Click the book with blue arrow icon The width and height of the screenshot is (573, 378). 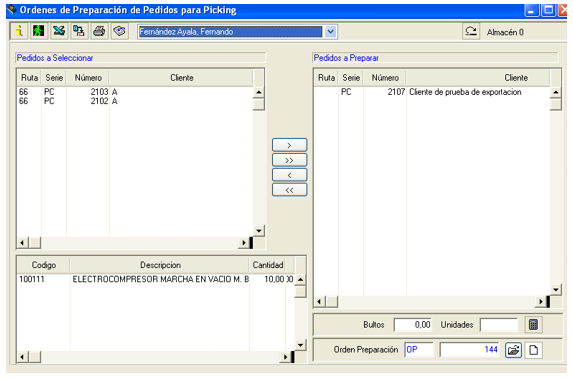pos(119,31)
